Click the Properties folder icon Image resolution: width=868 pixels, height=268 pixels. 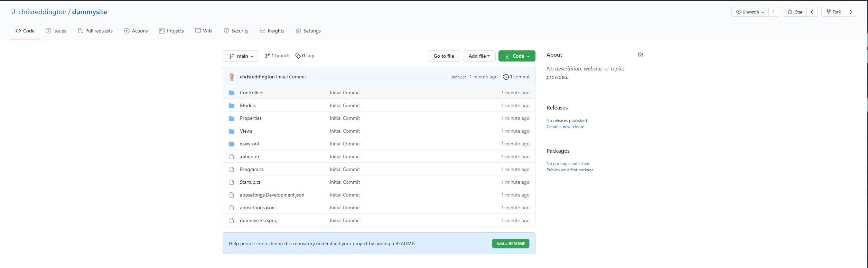[x=232, y=118]
